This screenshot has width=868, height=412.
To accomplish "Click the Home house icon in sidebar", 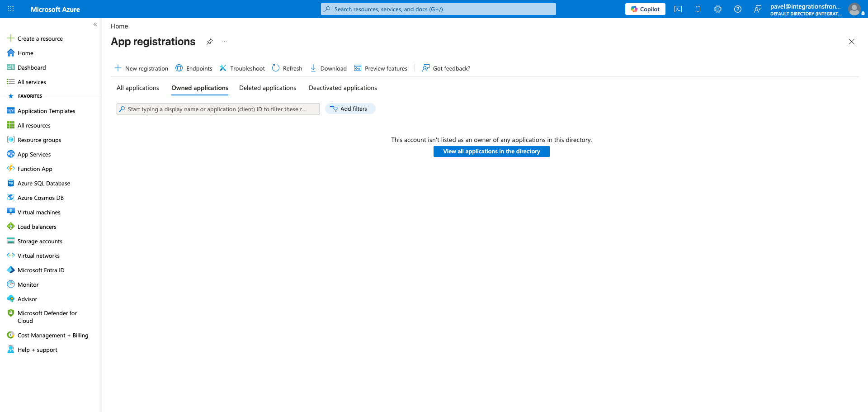I will point(11,53).
